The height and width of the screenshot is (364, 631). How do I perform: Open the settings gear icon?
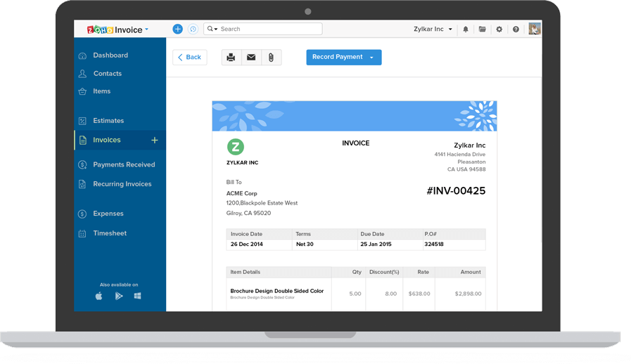[499, 30]
